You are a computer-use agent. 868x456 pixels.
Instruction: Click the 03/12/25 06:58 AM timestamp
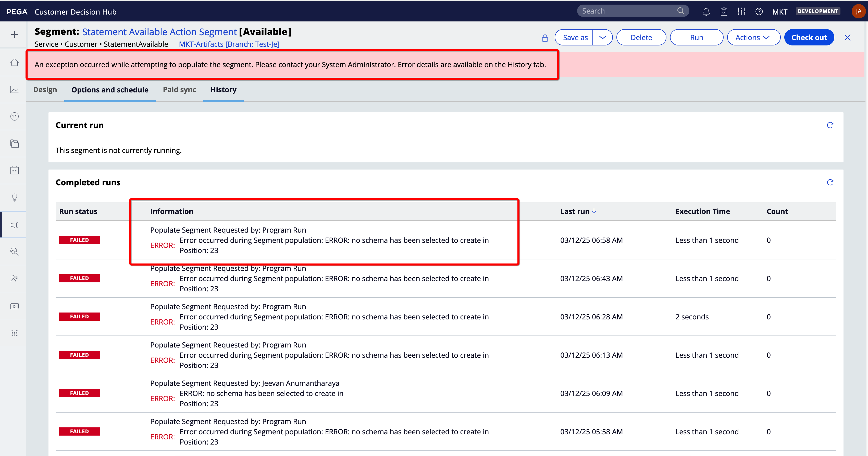[591, 240]
